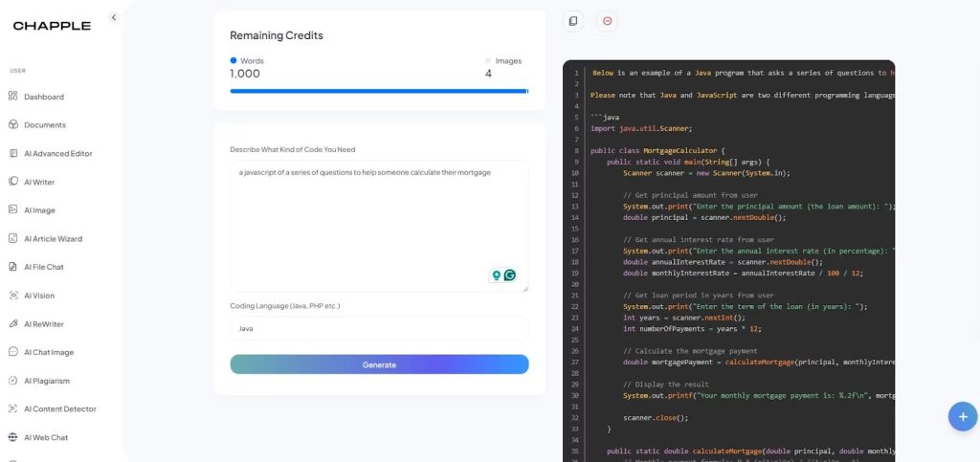980x462 pixels.
Task: Open the CHAPPLE logo home link
Action: click(52, 26)
